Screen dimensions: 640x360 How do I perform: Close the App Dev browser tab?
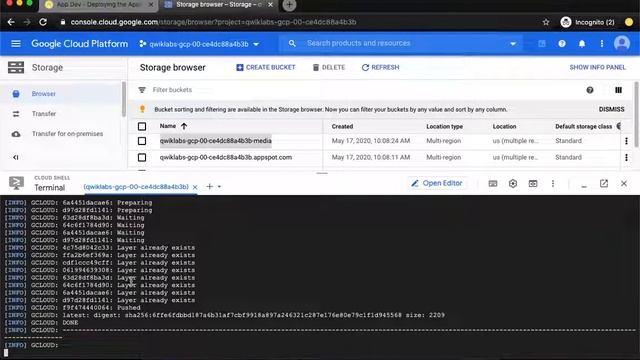[151, 5]
